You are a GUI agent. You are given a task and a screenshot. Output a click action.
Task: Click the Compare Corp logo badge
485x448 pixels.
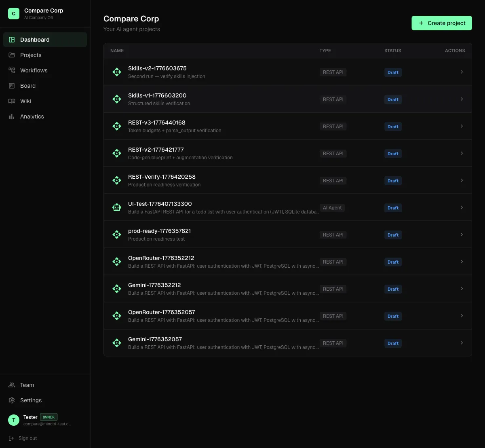[x=14, y=13]
